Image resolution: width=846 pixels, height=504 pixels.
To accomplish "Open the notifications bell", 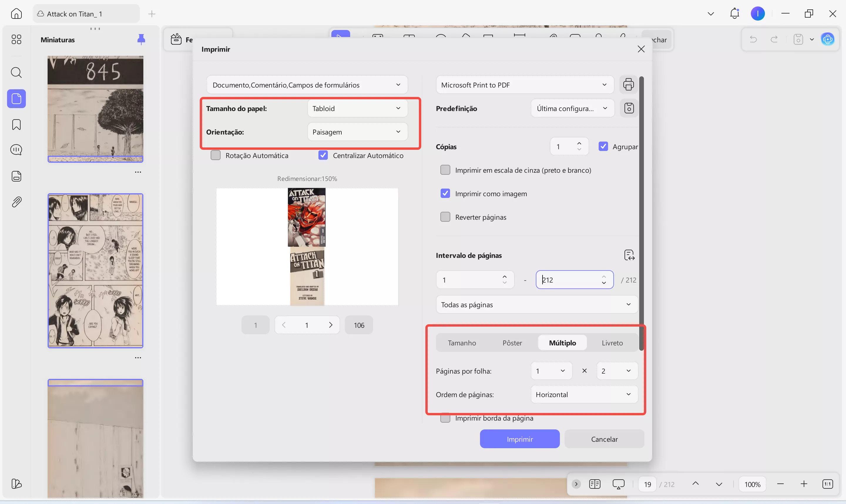I will pyautogui.click(x=734, y=14).
